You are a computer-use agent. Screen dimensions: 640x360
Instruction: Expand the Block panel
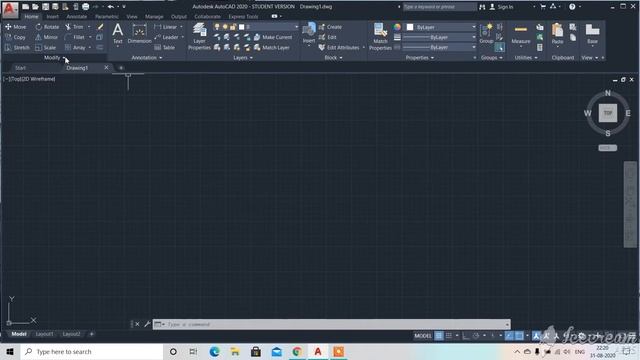click(333, 58)
